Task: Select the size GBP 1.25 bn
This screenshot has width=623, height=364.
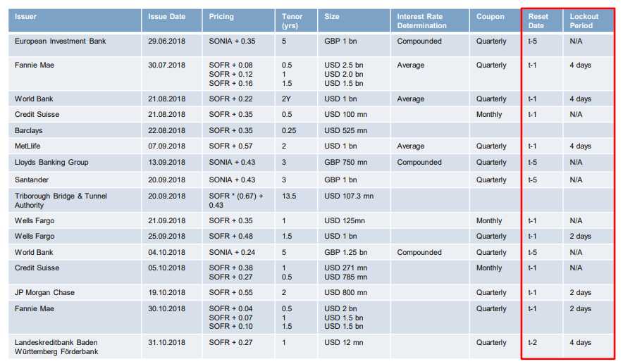Action: tap(345, 253)
